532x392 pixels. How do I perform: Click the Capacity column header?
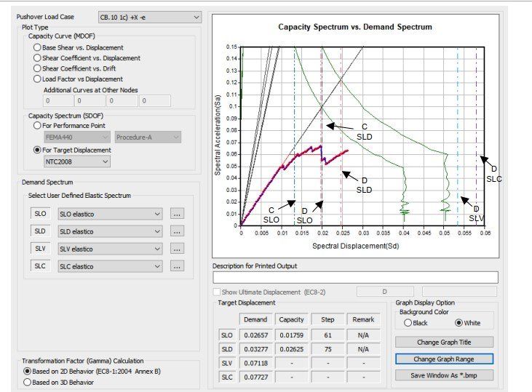[291, 319]
